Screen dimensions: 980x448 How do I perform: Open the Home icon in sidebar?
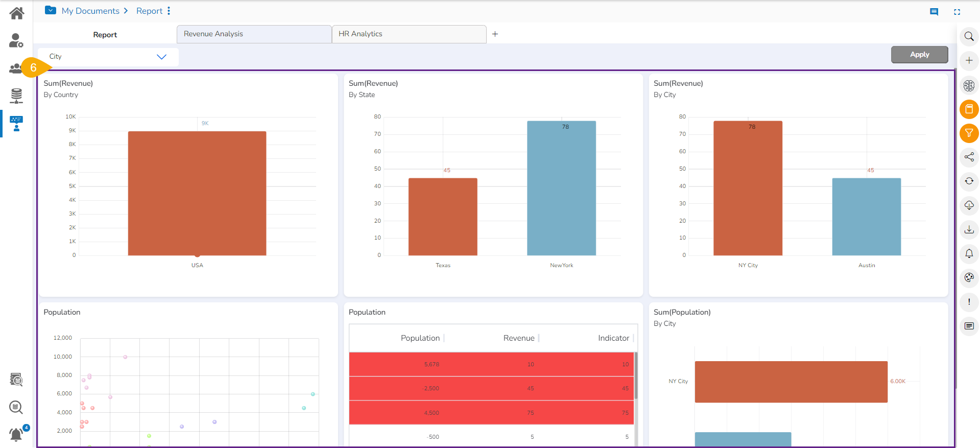(x=16, y=13)
